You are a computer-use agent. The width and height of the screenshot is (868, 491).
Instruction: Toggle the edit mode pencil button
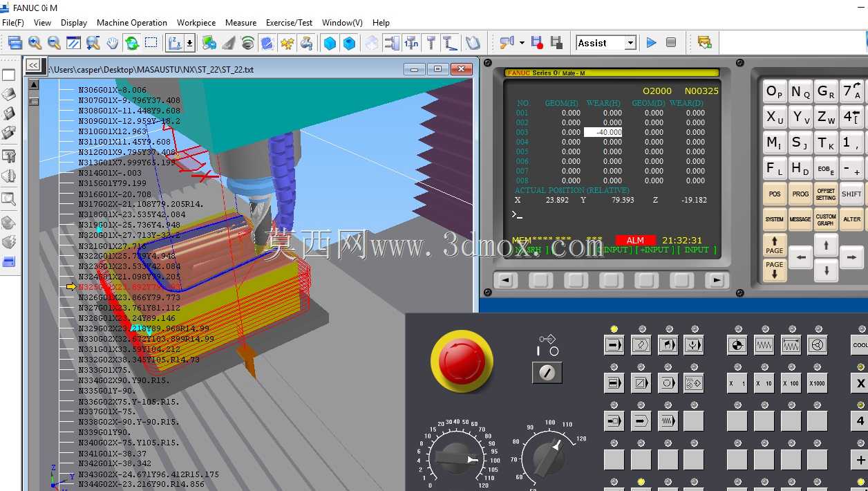coord(641,344)
